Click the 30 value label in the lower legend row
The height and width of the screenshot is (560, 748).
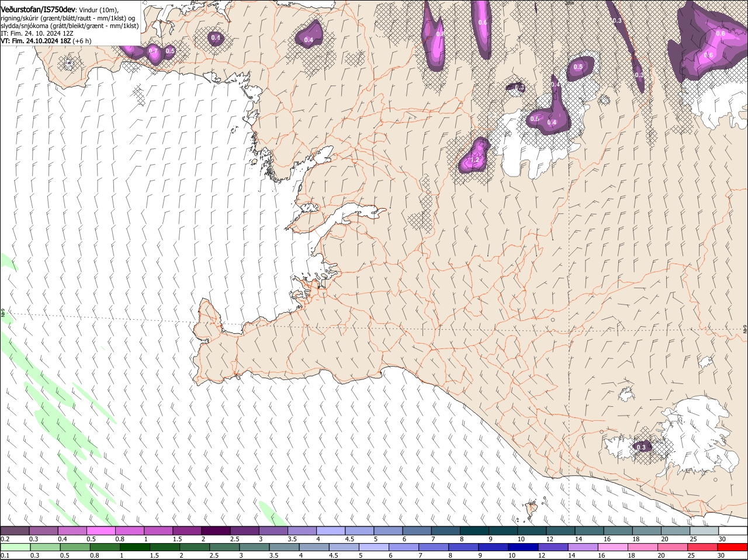(721, 555)
